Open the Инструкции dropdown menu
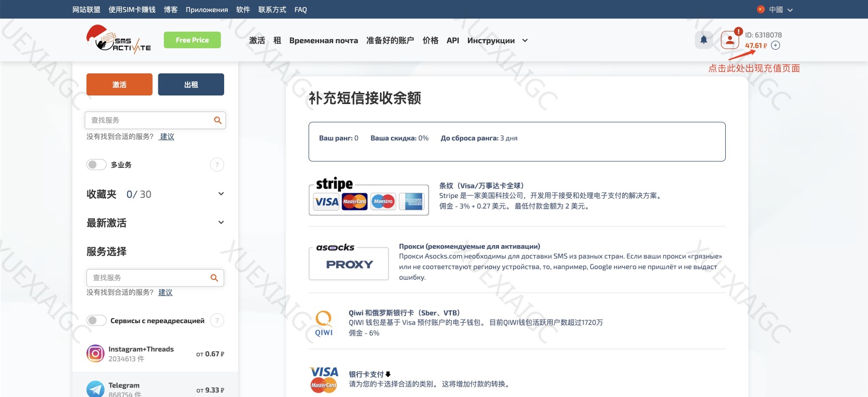This screenshot has height=397, width=868. click(x=497, y=41)
